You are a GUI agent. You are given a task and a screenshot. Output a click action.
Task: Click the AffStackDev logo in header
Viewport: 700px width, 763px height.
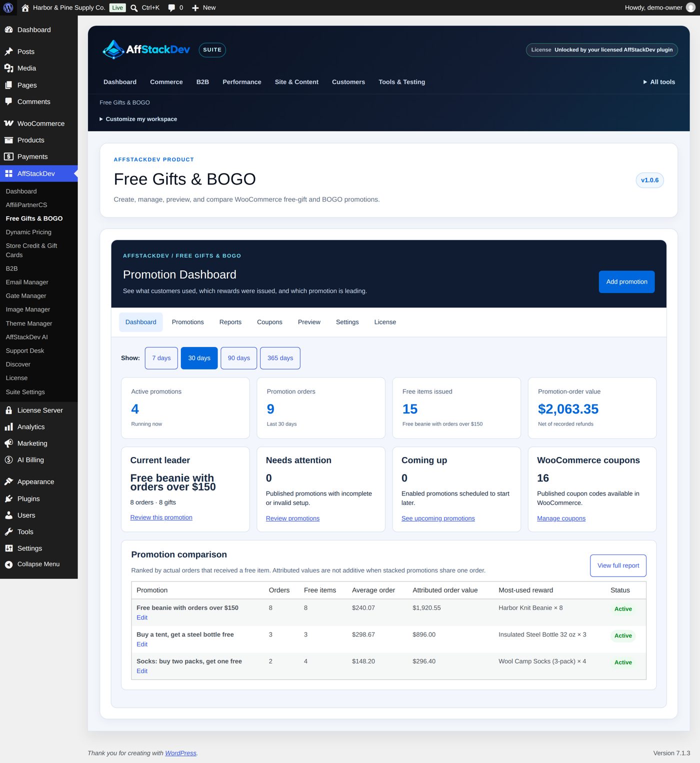point(146,49)
